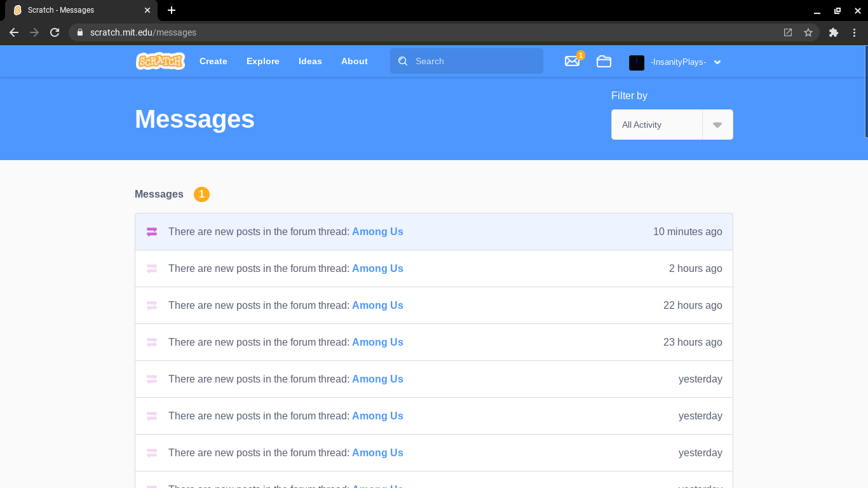
Task: Click the open-in-app icon in address bar
Action: pos(788,32)
